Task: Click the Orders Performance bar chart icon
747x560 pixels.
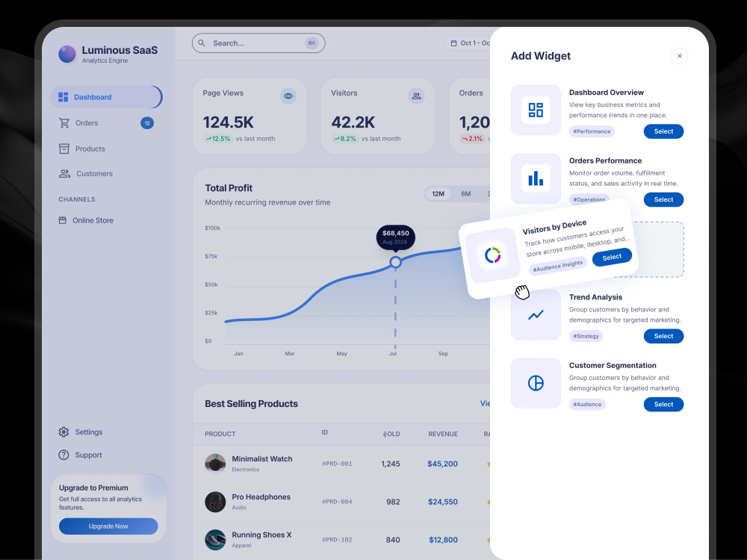Action: (x=536, y=178)
